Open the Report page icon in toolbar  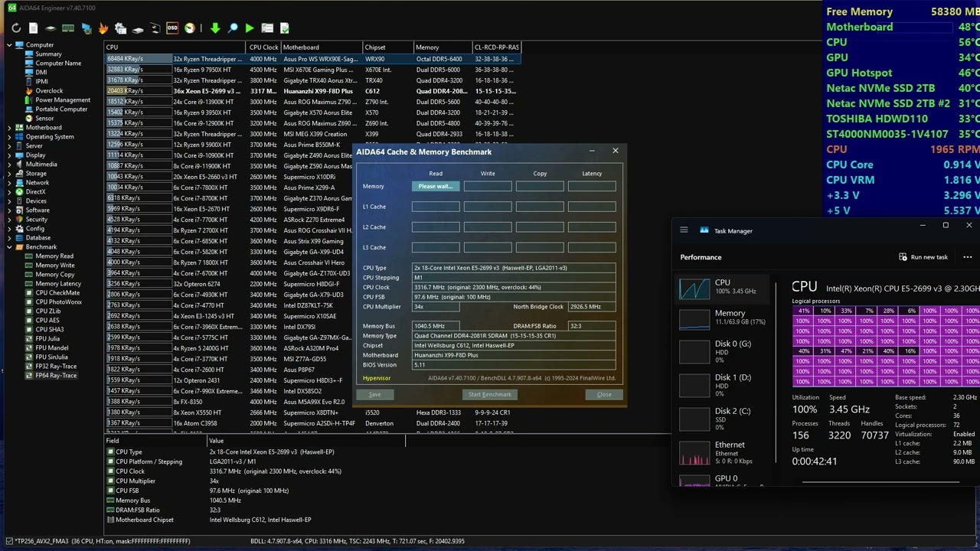(33, 28)
